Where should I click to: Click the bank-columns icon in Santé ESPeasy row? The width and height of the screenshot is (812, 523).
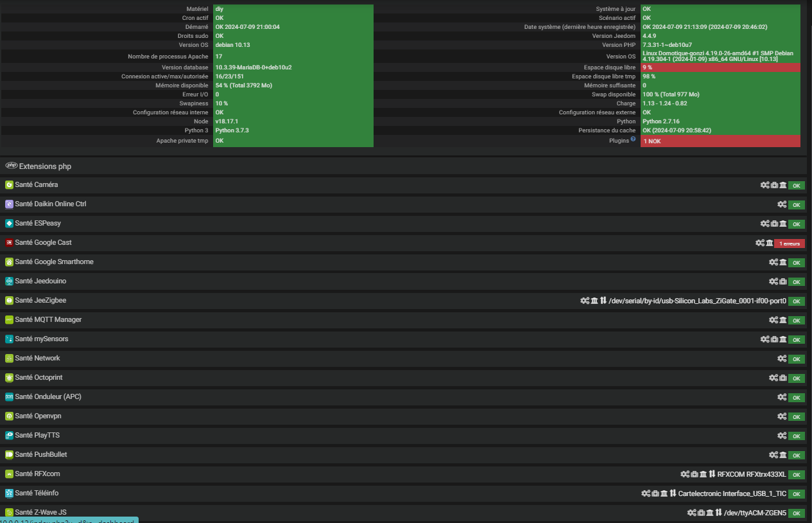pyautogui.click(x=783, y=224)
